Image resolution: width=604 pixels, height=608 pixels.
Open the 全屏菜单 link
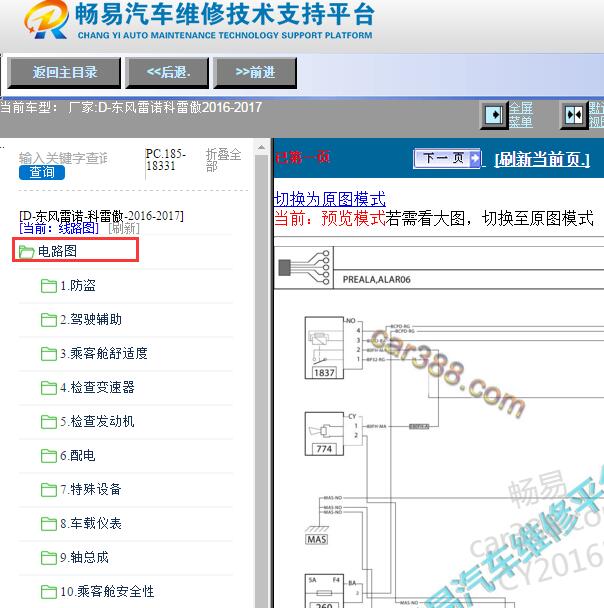521,115
